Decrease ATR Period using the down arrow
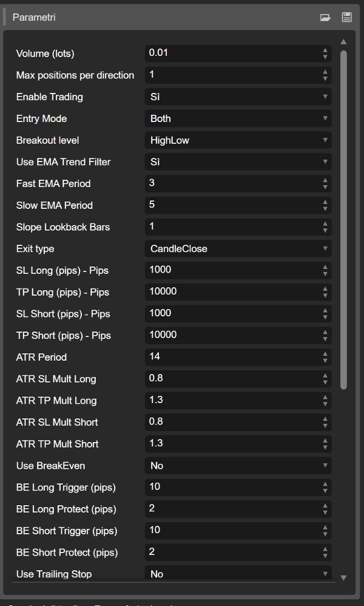 click(325, 360)
